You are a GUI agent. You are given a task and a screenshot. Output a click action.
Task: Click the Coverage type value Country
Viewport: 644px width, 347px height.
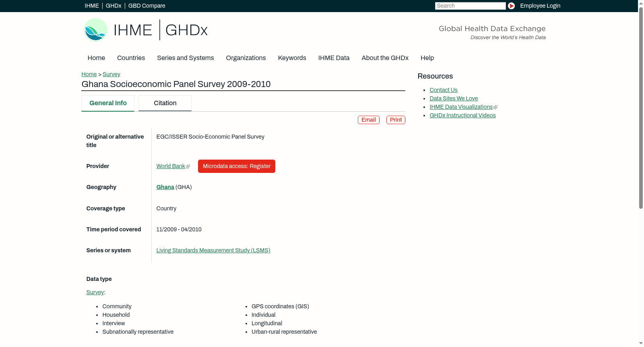click(166, 208)
